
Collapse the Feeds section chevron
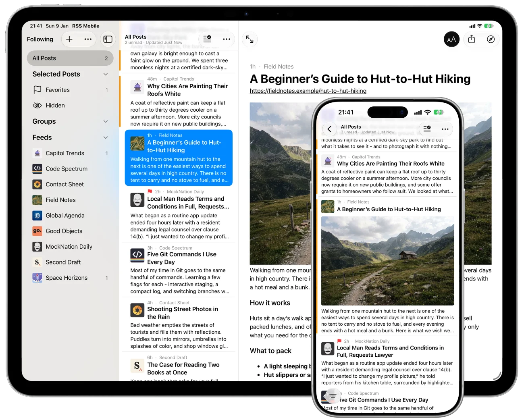click(x=106, y=137)
